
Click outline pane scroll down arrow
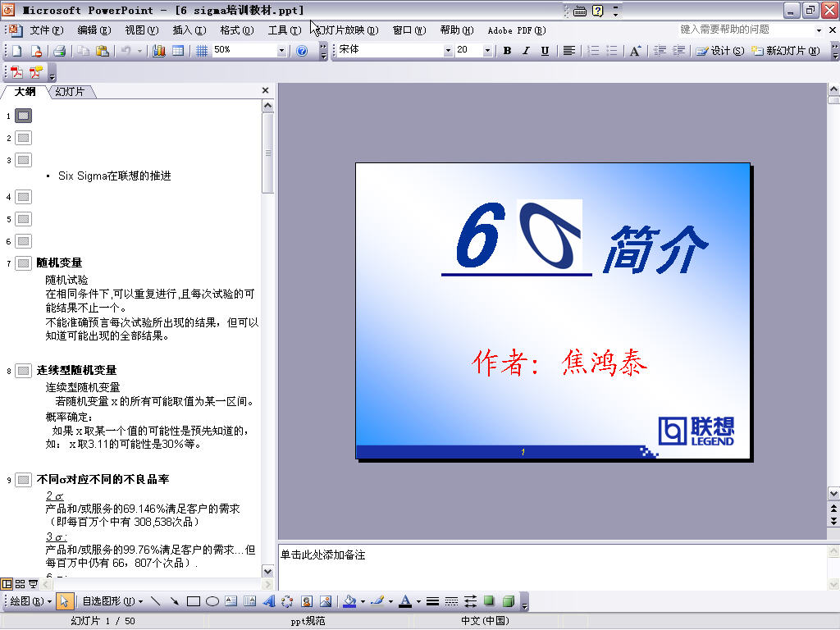pyautogui.click(x=268, y=571)
